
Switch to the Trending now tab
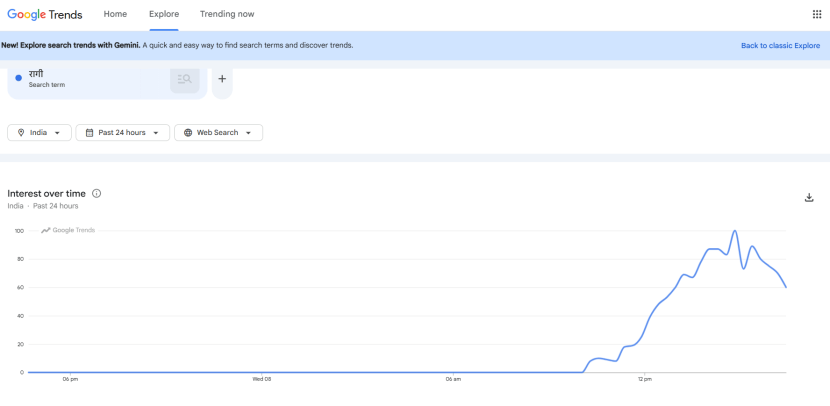227,14
